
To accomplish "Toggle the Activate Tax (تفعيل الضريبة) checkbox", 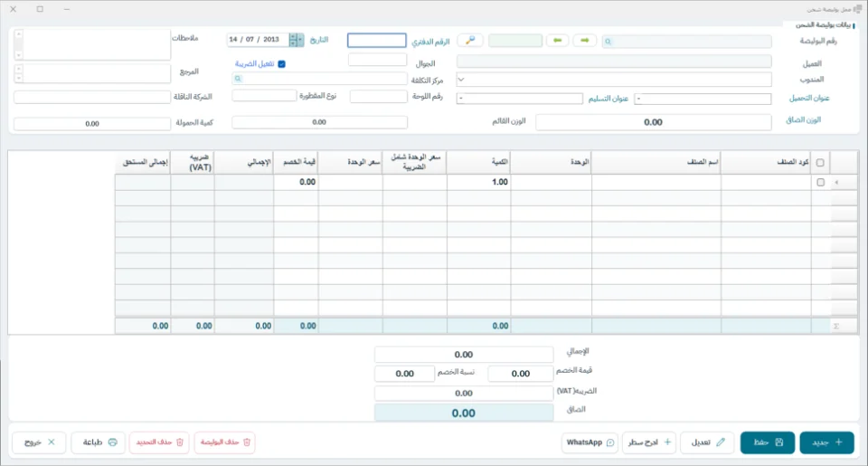I will pyautogui.click(x=282, y=64).
